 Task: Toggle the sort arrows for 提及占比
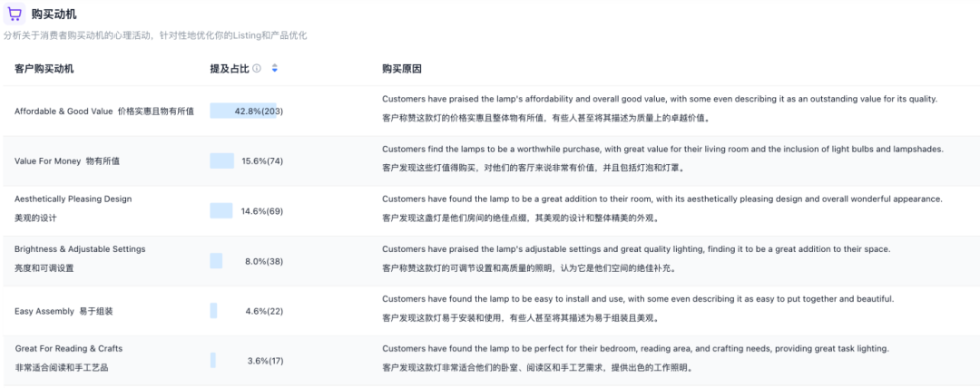pos(274,69)
